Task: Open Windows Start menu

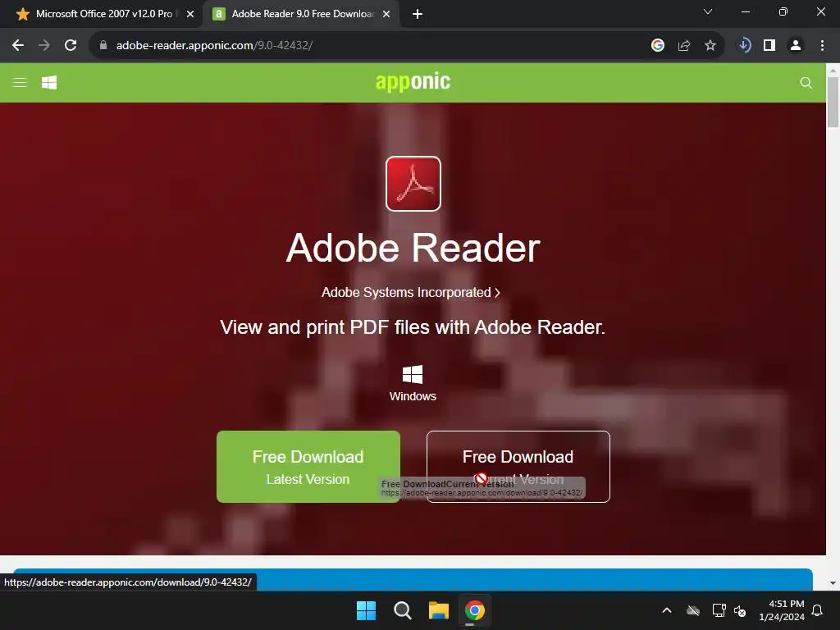Action: coord(367,610)
